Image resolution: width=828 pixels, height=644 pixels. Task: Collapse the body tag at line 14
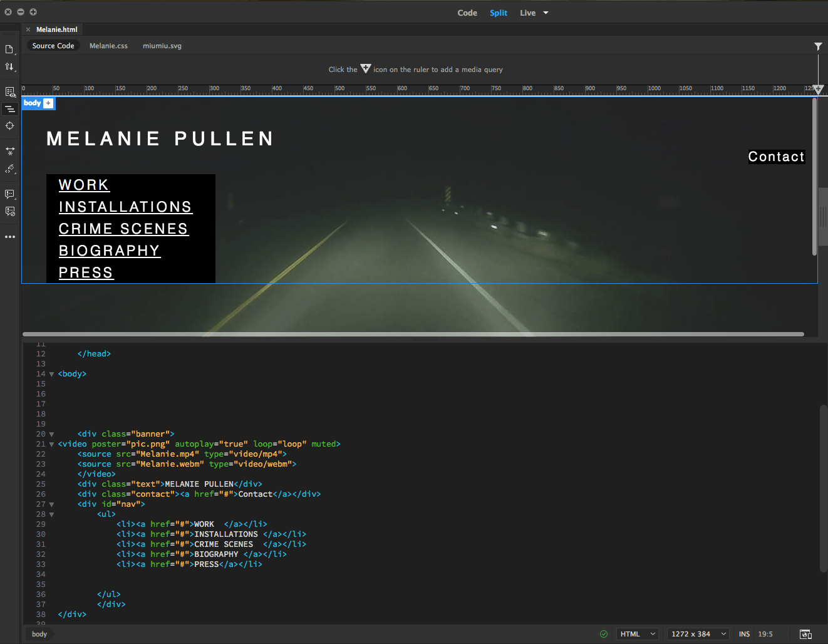(51, 374)
